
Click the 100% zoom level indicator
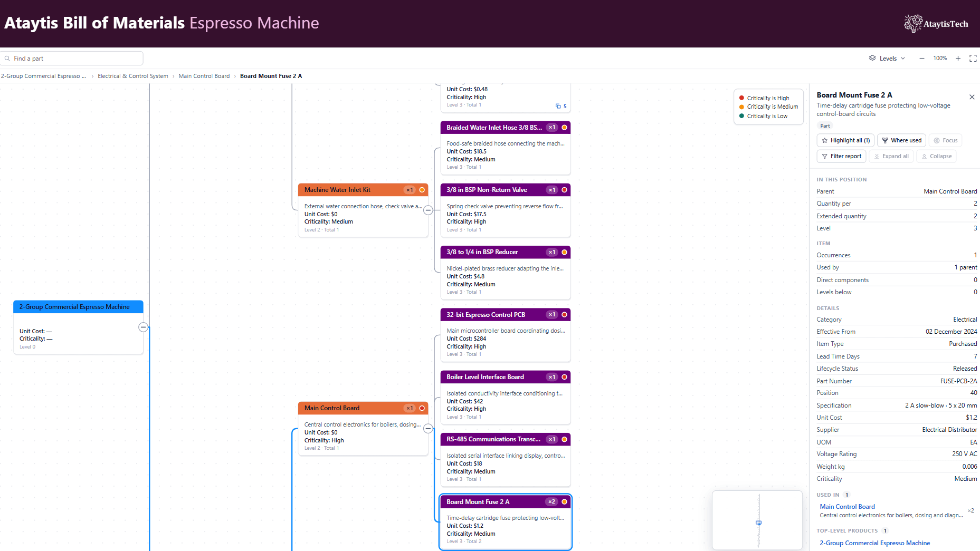pos(940,59)
